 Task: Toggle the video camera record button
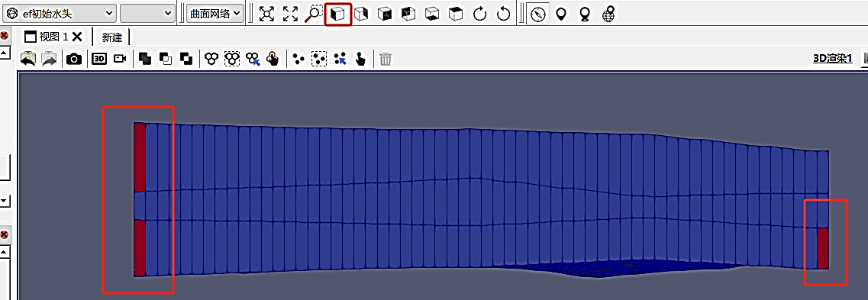(x=120, y=59)
